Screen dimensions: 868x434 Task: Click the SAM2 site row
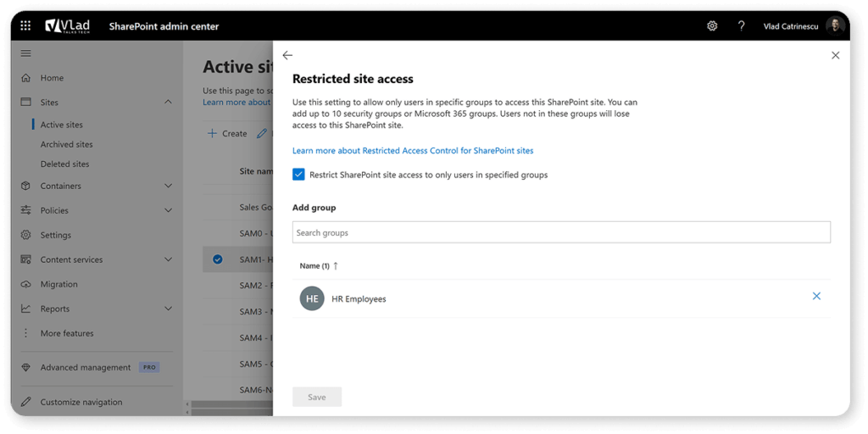click(x=238, y=286)
